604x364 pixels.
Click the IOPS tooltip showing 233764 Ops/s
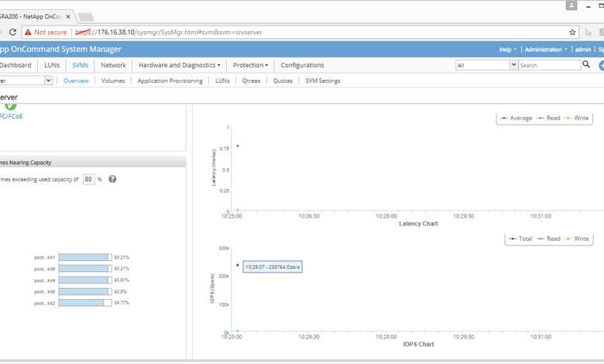pyautogui.click(x=273, y=267)
